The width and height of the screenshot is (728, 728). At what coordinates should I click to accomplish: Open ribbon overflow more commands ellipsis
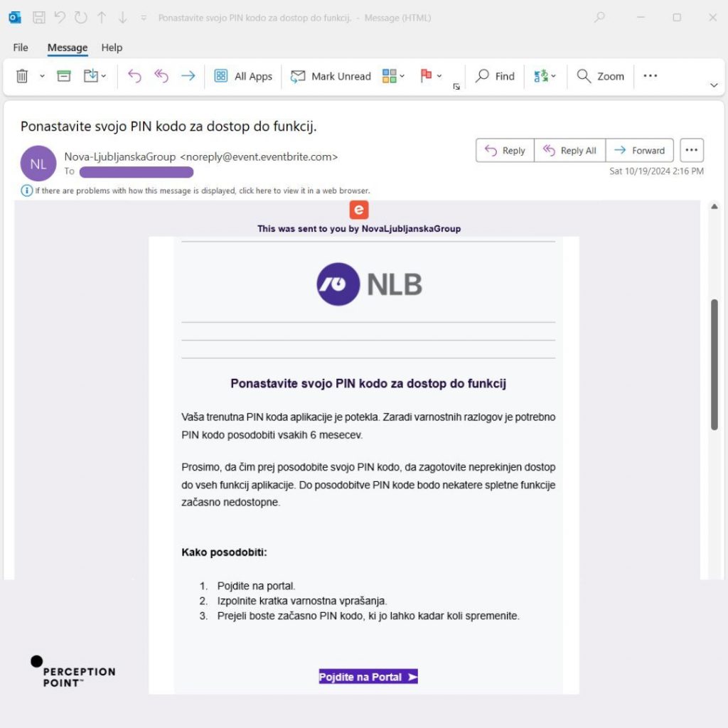pyautogui.click(x=650, y=75)
